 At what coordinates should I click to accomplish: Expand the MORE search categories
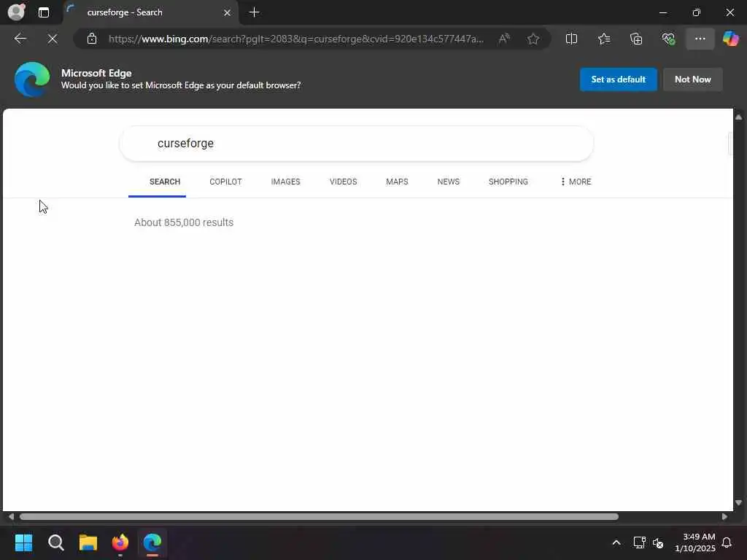[x=576, y=182]
